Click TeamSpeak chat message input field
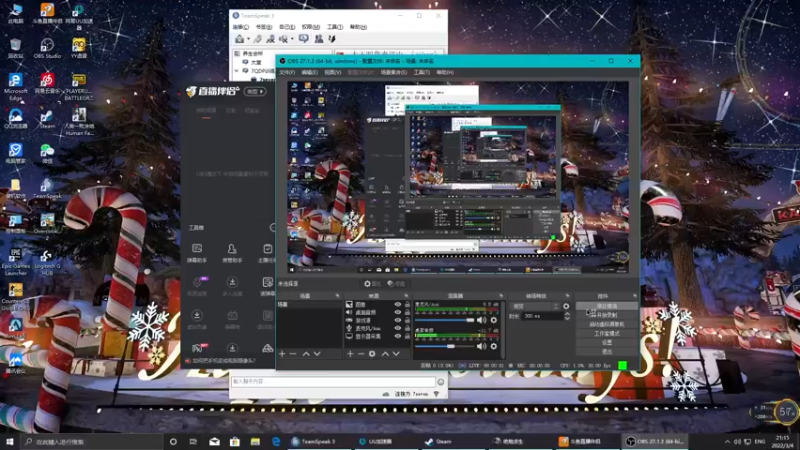This screenshot has width=800, height=450. (x=333, y=382)
